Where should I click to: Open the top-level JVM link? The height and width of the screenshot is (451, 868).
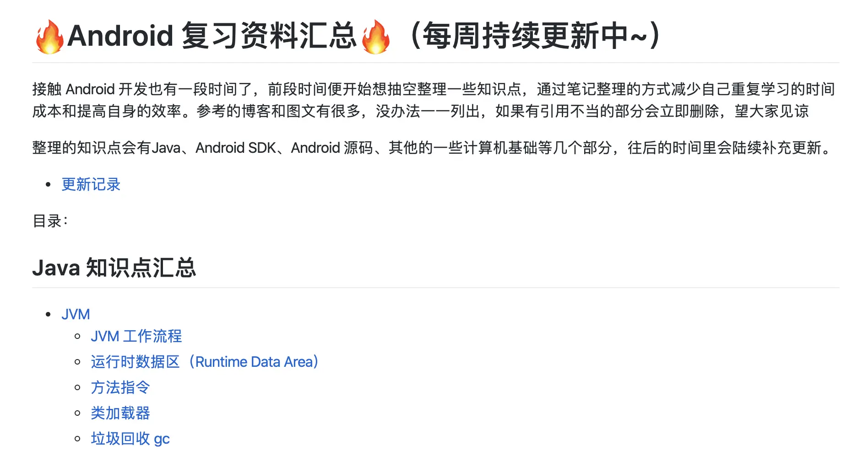(x=76, y=314)
